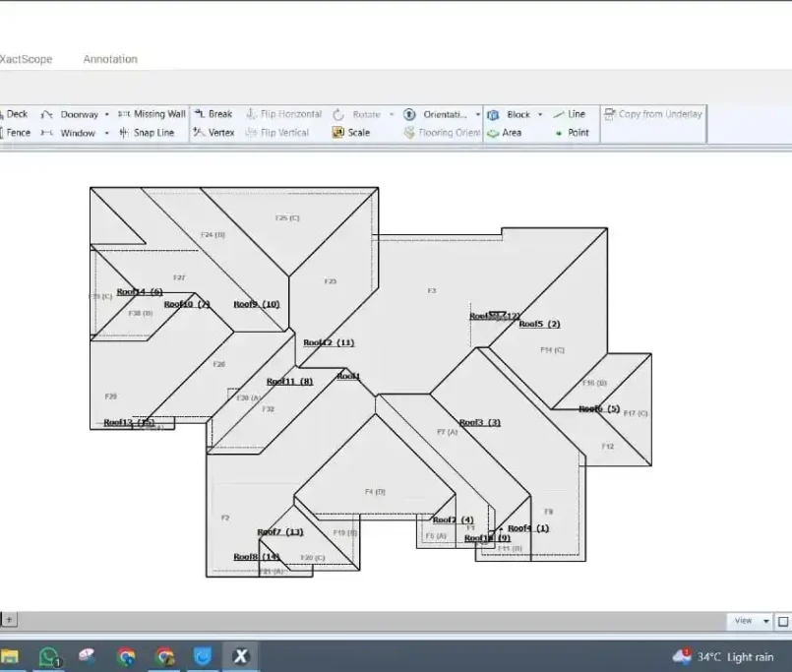Click the Missing Wall tool
The width and height of the screenshot is (792, 672).
point(152,114)
